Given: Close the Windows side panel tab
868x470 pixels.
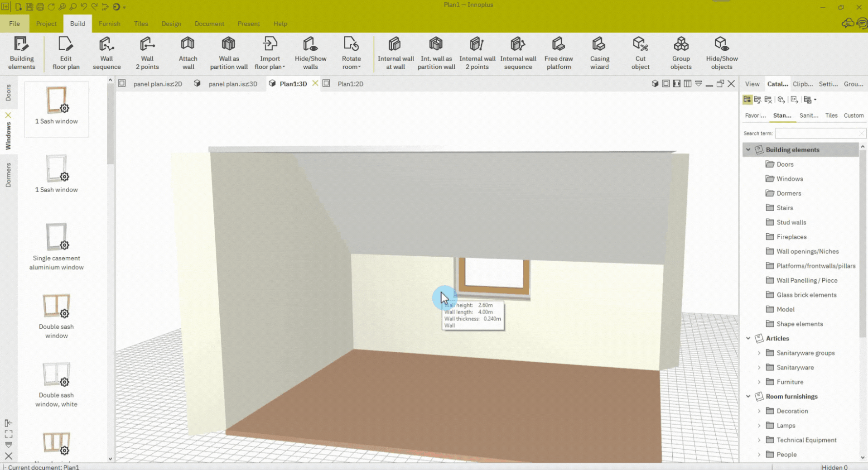Looking at the screenshot, I should (8, 115).
